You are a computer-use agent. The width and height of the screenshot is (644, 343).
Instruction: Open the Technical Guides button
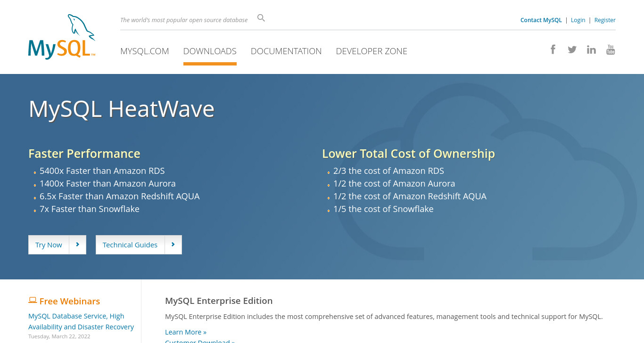(139, 245)
